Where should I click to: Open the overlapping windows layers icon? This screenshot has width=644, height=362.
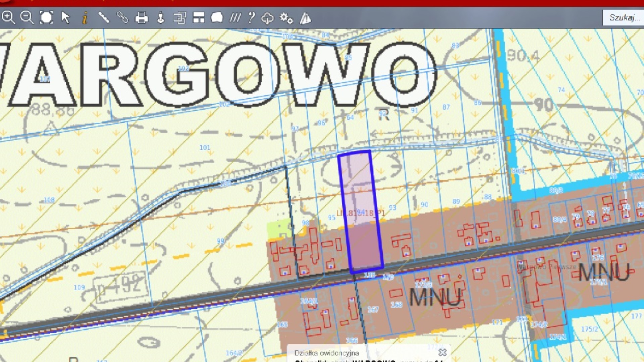179,17
